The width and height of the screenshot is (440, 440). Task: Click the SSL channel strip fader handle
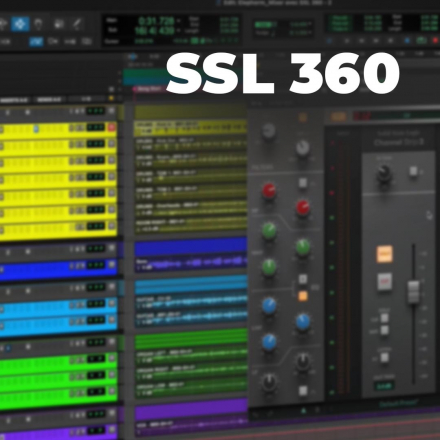413,291
